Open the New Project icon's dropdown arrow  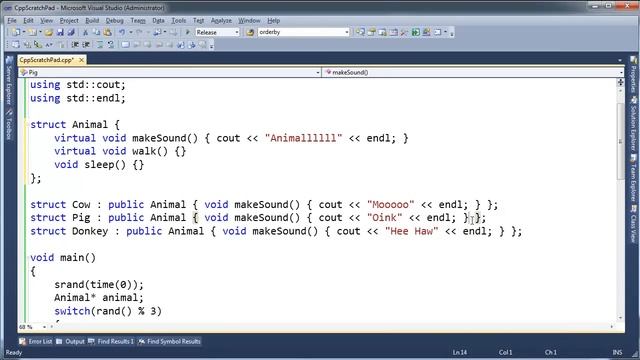(23, 32)
